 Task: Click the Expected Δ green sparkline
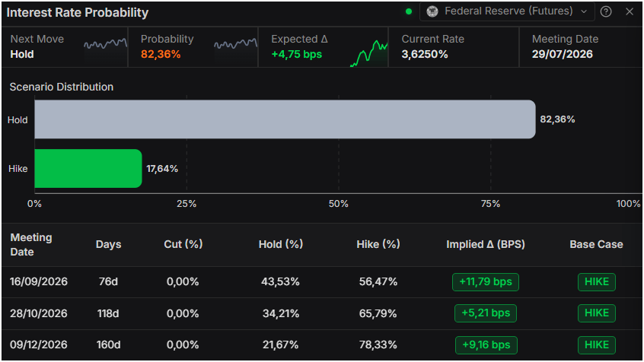tap(369, 53)
